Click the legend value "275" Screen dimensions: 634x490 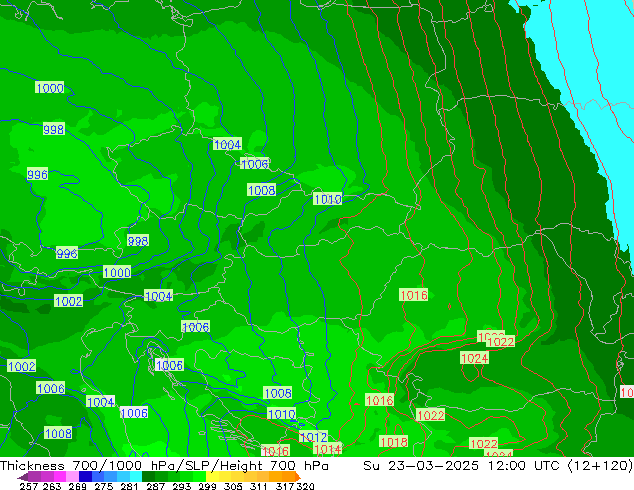(x=104, y=486)
